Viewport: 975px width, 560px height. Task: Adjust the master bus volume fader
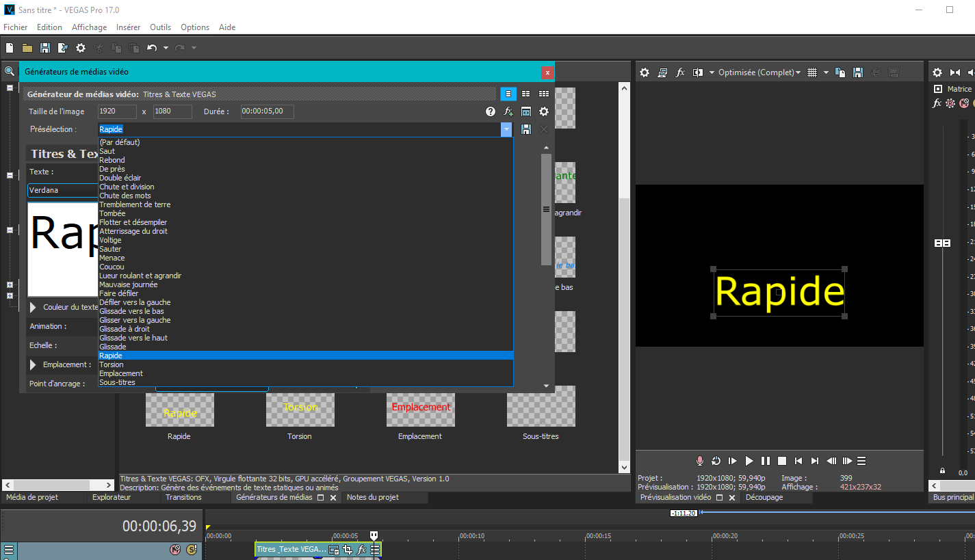942,243
